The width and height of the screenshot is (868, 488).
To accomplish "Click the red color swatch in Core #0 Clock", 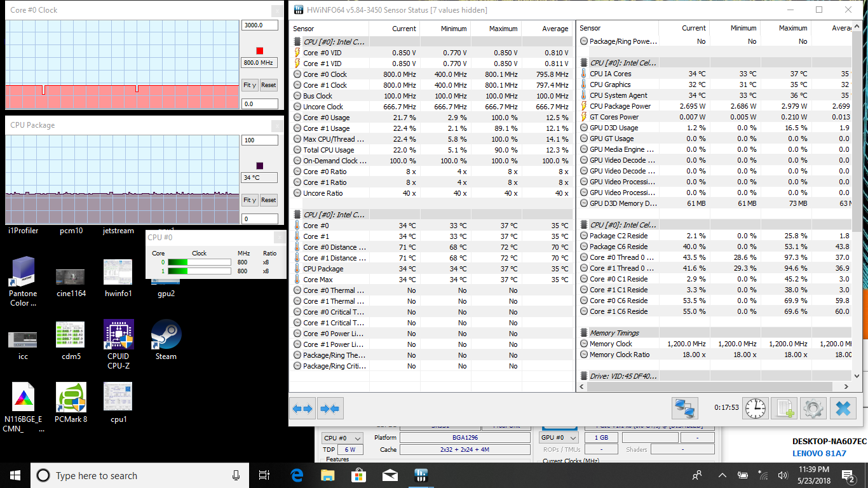I will [259, 51].
